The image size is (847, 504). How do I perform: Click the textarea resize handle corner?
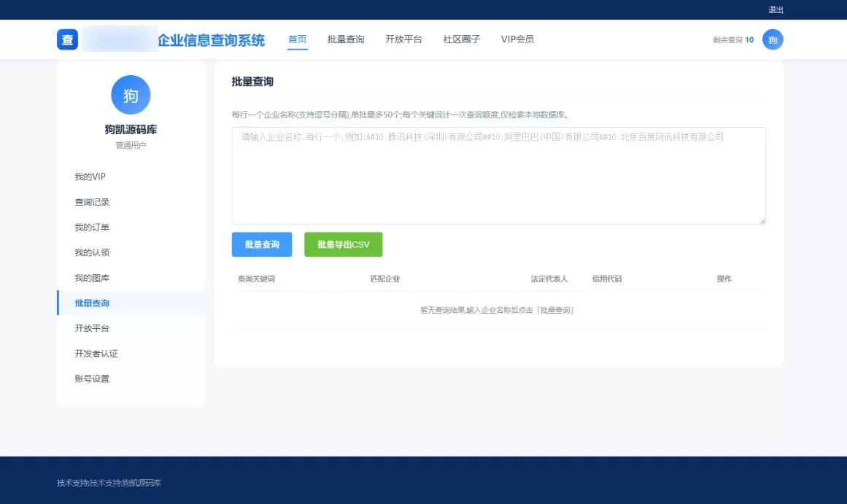pyautogui.click(x=762, y=221)
